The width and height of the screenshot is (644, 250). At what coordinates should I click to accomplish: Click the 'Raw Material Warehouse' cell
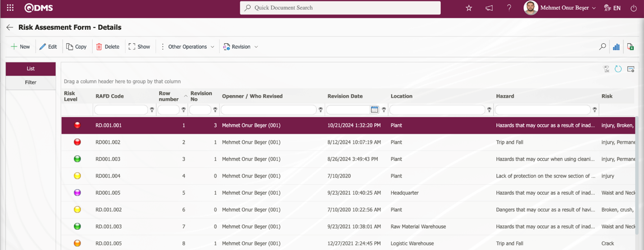point(418,227)
